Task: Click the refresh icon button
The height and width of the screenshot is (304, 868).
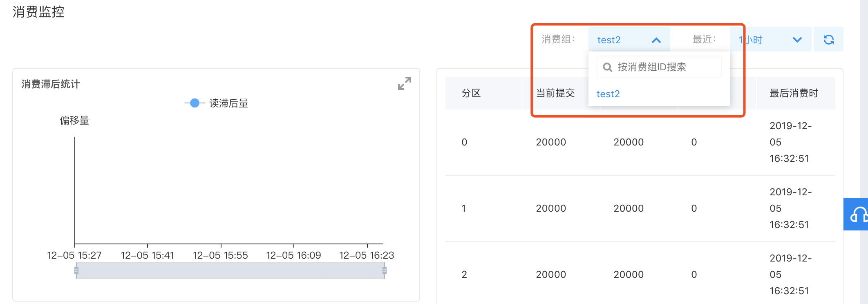Action: tap(828, 40)
